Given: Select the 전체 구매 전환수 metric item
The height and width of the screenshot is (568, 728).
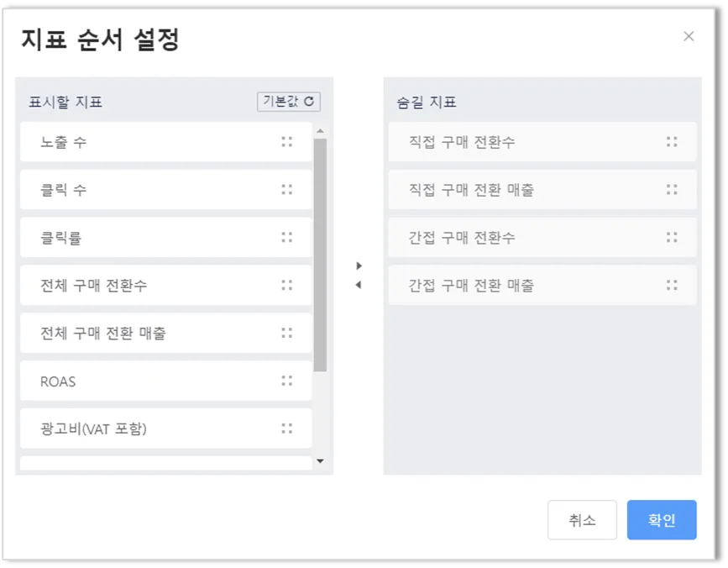Looking at the screenshot, I should pyautogui.click(x=151, y=286).
